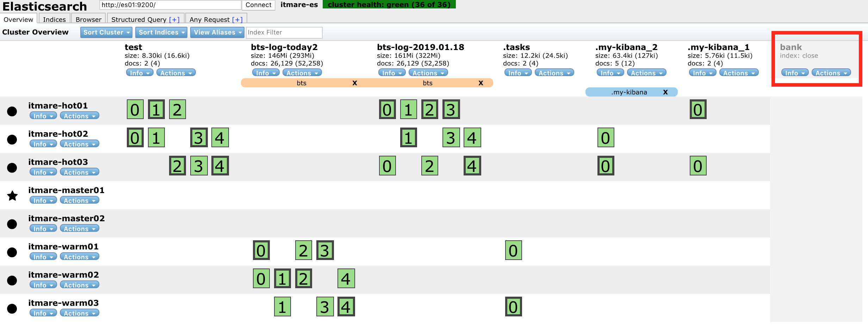The height and width of the screenshot is (334, 868).
Task: Switch to the Overview tab
Action: coord(18,19)
